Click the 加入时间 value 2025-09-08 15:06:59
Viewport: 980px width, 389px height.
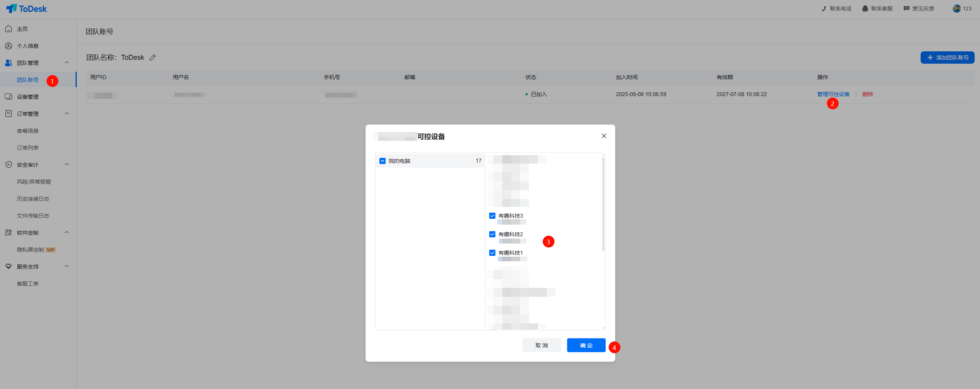click(x=641, y=94)
